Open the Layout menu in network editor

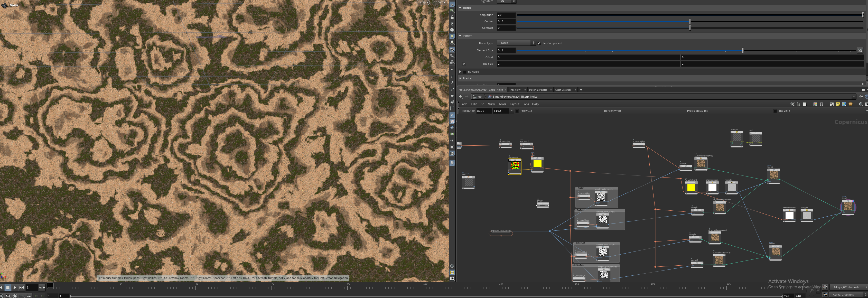[x=514, y=104]
